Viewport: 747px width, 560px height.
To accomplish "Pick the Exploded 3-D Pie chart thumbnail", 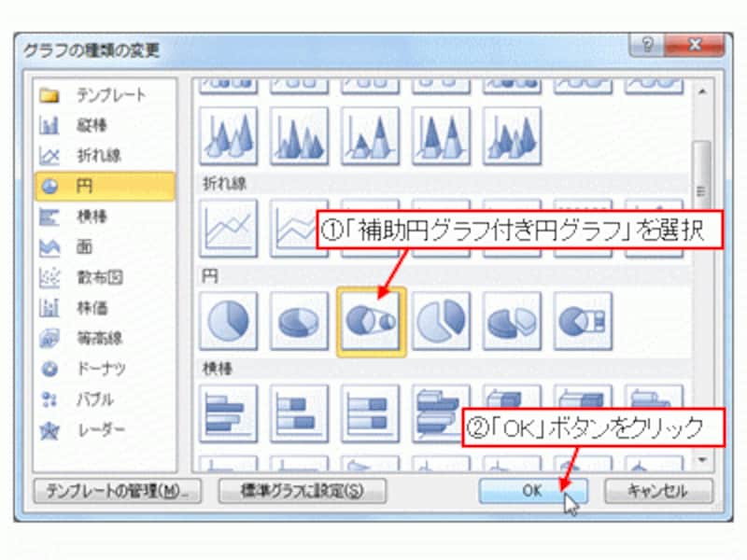I will click(512, 321).
